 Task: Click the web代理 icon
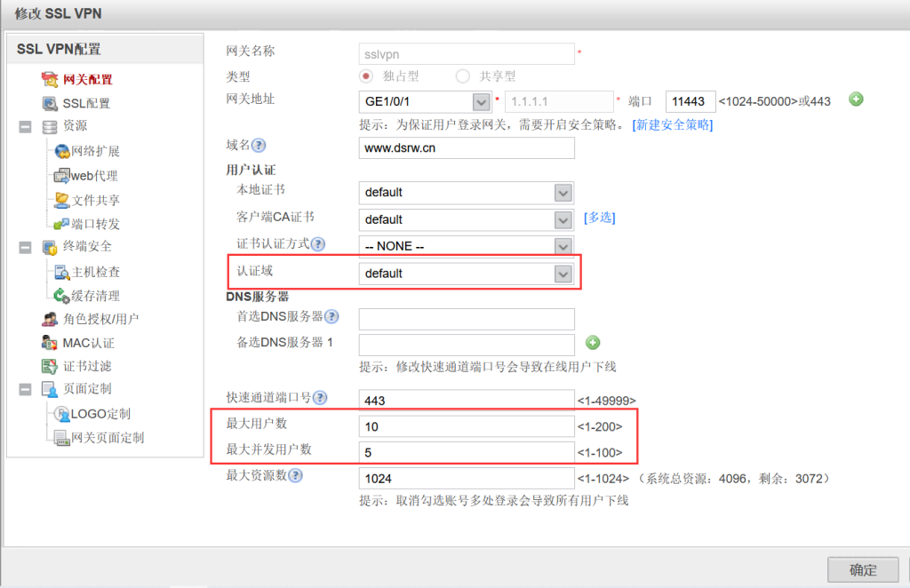[61, 176]
